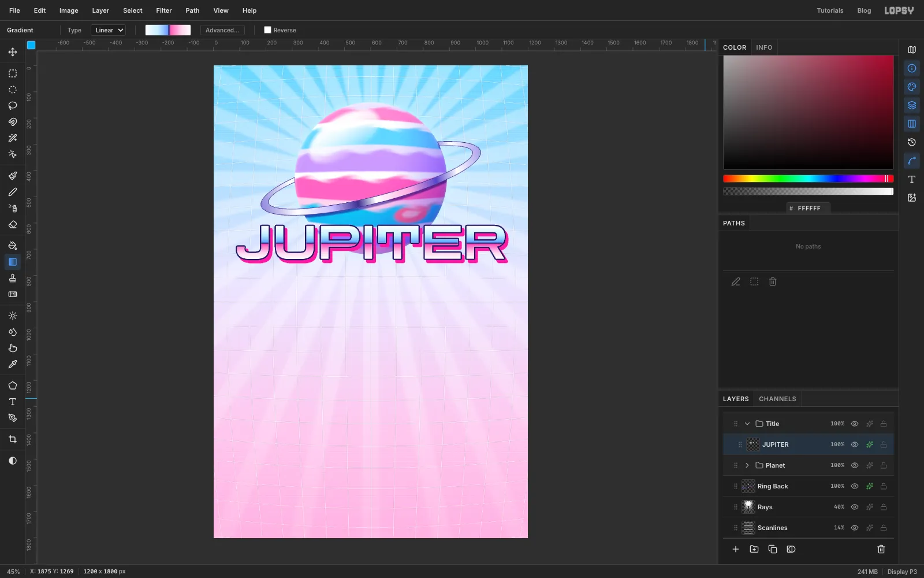Create a new layer group folder
This screenshot has width=924, height=578.
(x=754, y=549)
